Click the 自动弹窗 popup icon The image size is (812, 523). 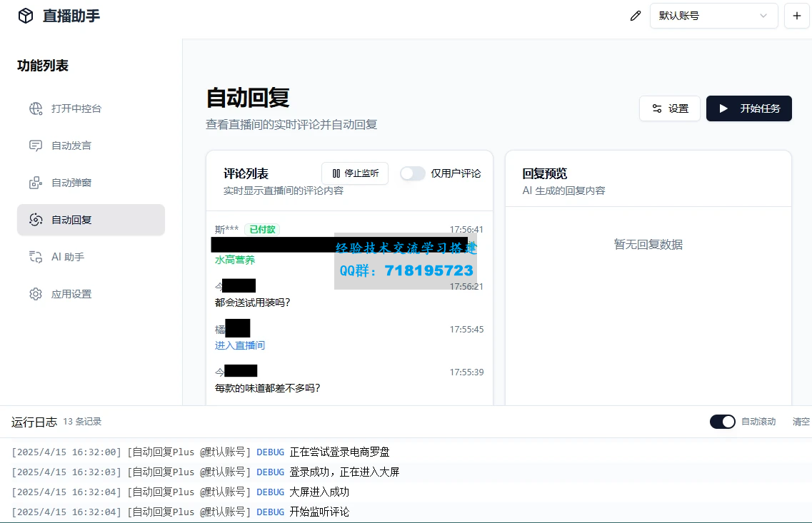[x=36, y=183]
